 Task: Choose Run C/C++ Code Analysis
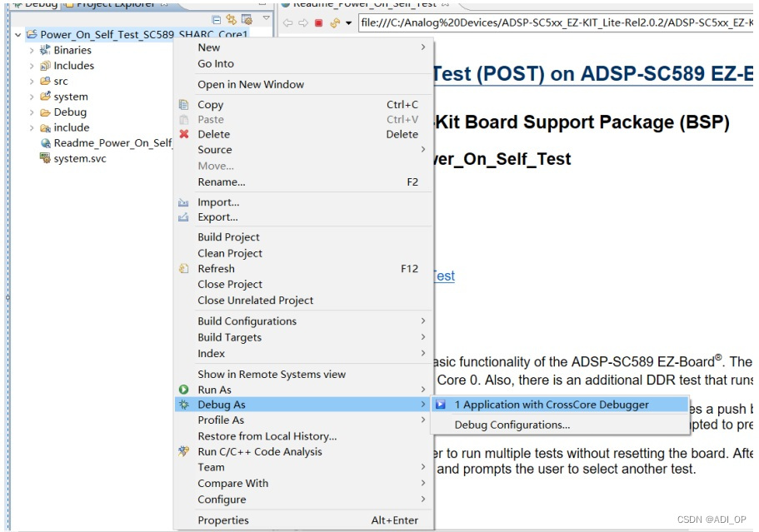pos(303,451)
